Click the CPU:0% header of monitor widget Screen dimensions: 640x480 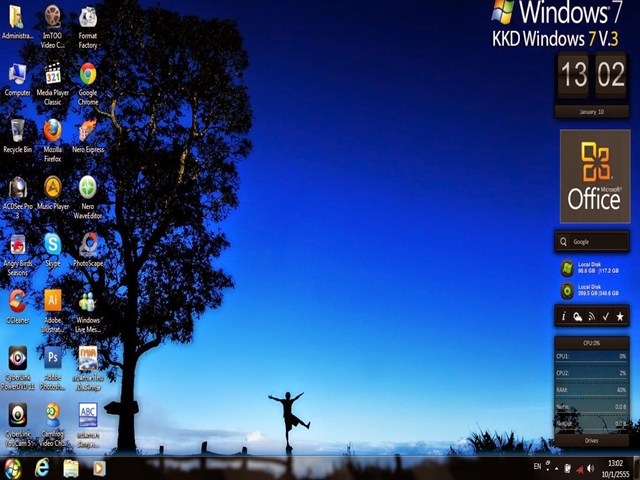591,343
